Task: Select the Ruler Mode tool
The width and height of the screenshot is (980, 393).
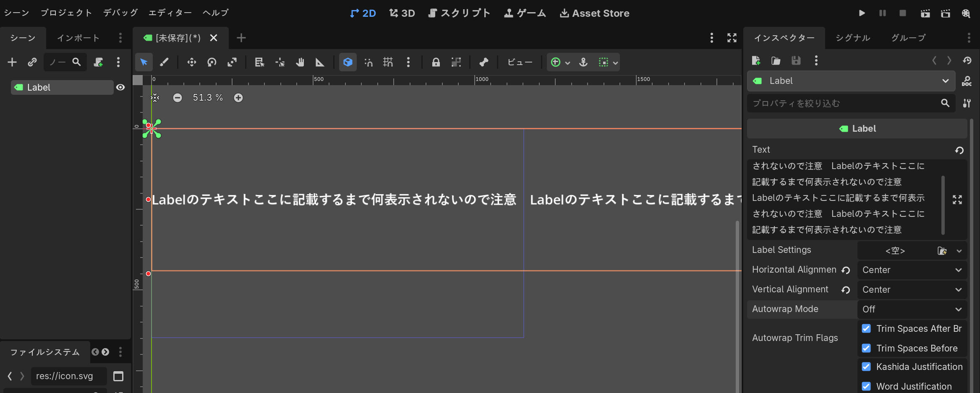Action: pos(320,62)
